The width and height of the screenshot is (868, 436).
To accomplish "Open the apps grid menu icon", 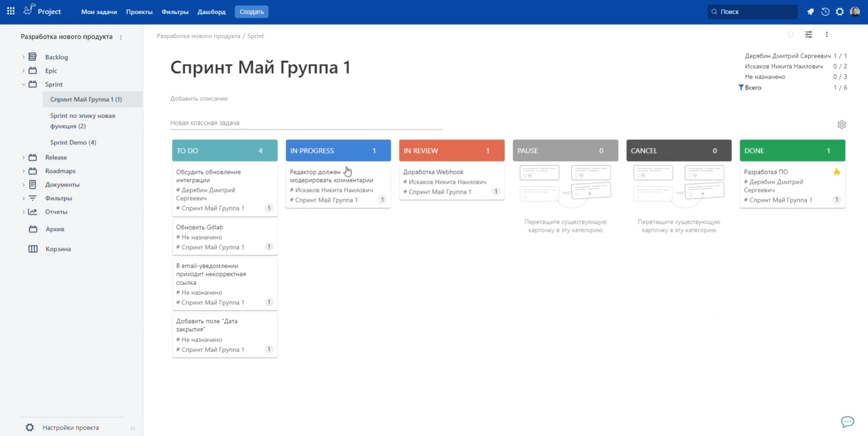I will click(11, 11).
